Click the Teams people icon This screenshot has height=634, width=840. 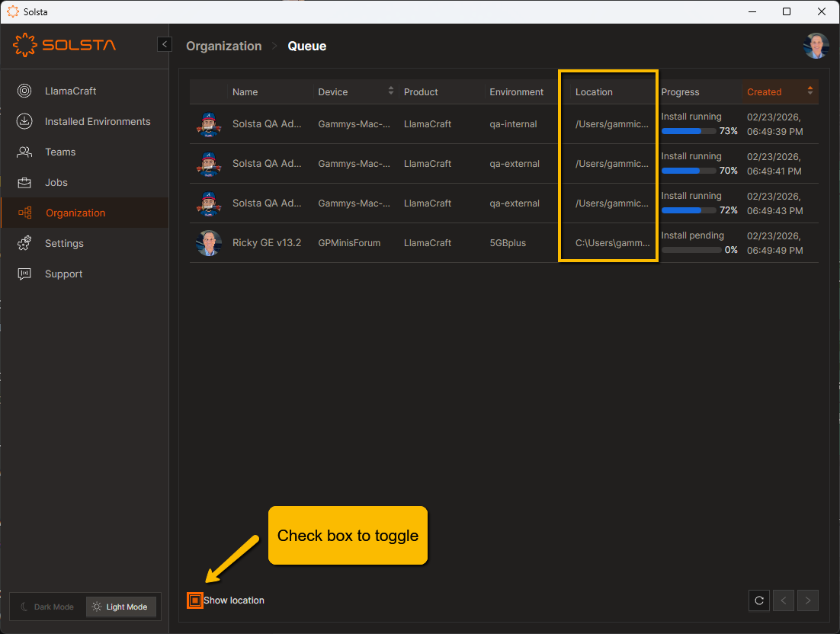tap(24, 152)
